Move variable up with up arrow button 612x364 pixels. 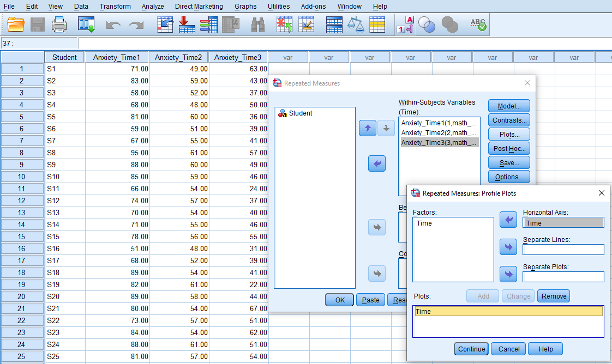point(367,128)
